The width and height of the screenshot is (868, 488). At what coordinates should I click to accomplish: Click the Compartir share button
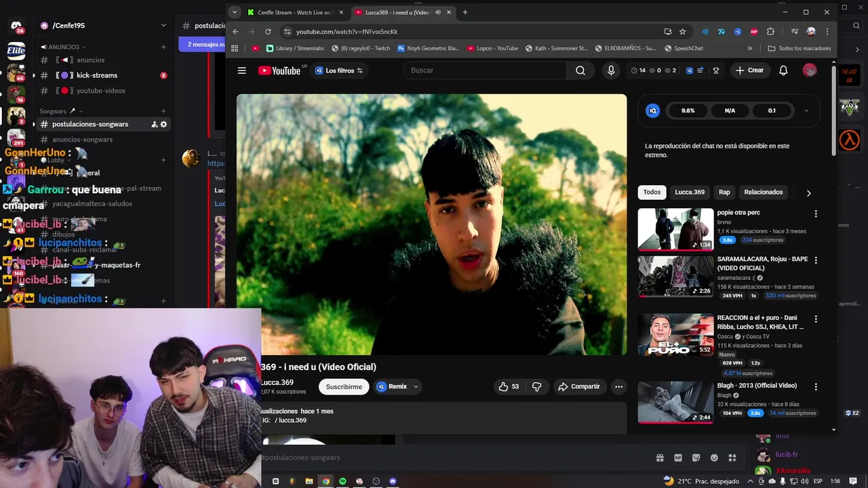(578, 386)
